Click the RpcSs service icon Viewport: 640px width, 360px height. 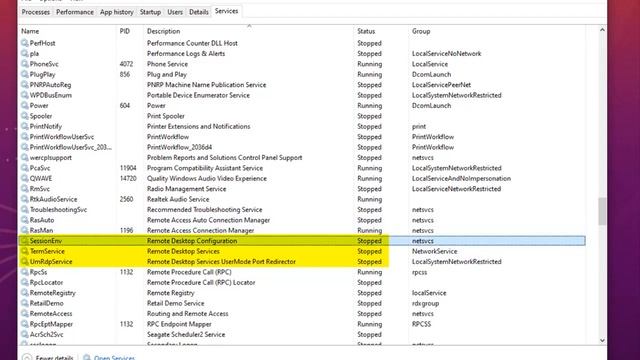[24, 272]
